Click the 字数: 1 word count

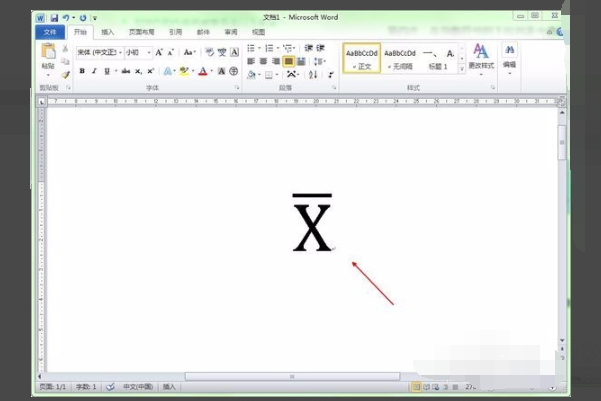click(86, 387)
